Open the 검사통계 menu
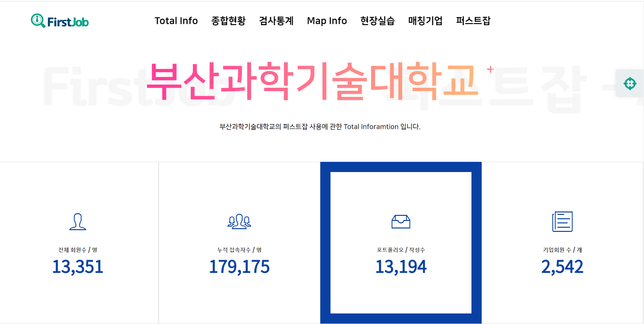 click(276, 21)
